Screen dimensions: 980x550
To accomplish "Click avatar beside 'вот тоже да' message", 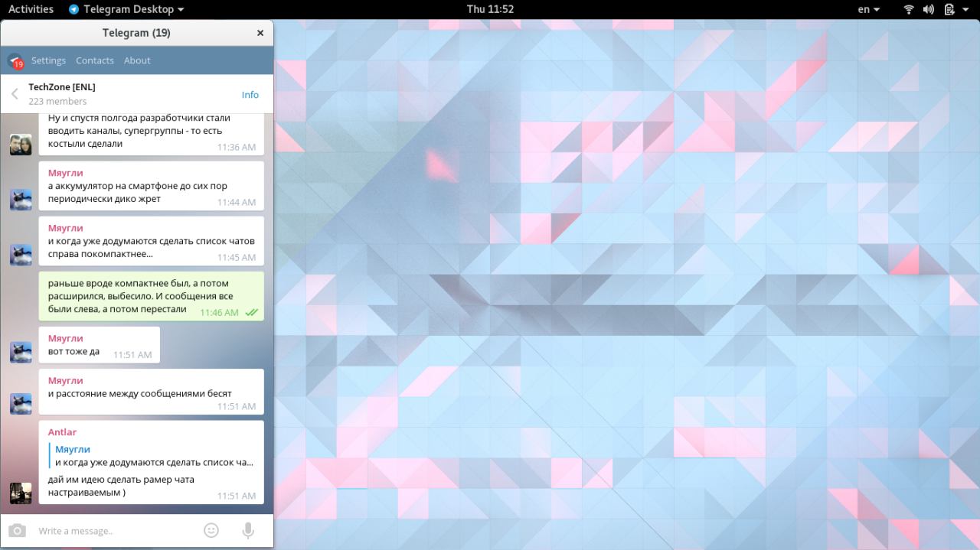I will pos(21,352).
